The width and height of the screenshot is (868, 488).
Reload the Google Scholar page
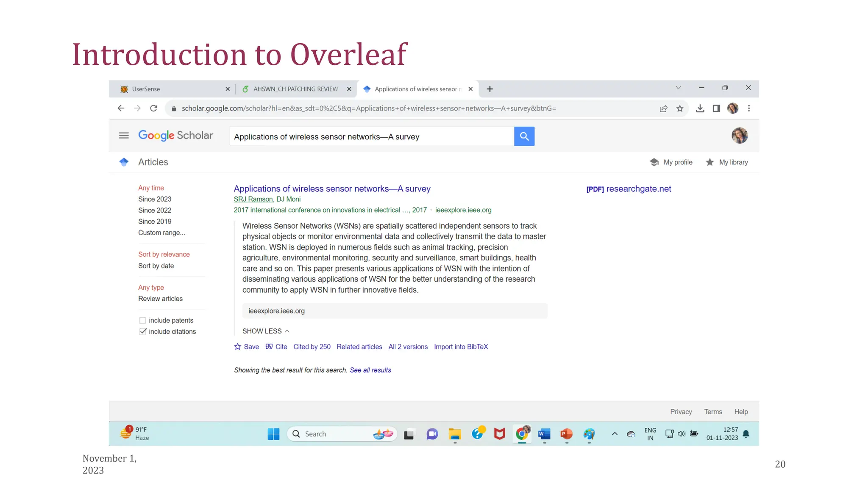click(153, 108)
